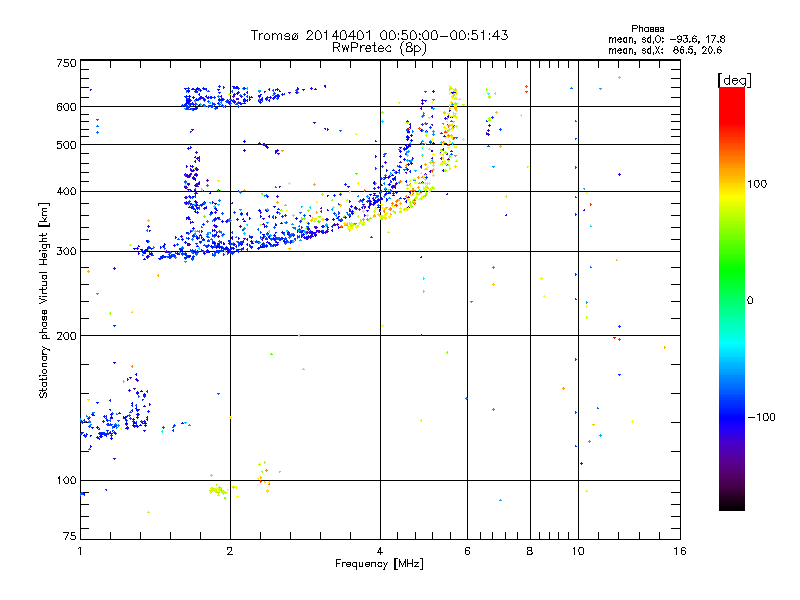
Task: Click the y-axis tick label '400'
Action: [66, 192]
